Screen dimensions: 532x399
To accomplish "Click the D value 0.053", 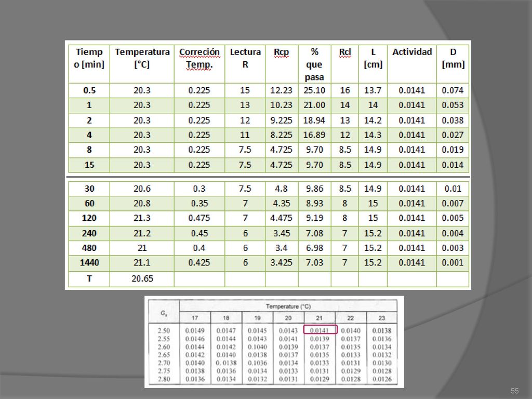I will tap(453, 105).
